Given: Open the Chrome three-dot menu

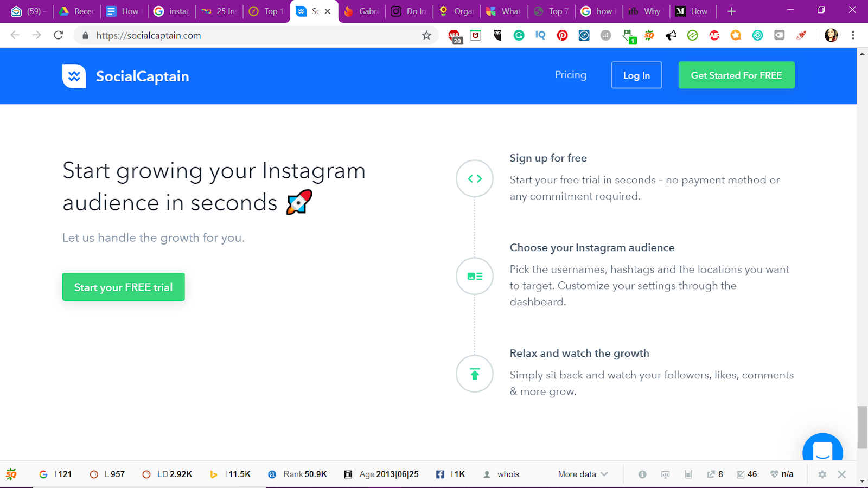Looking at the screenshot, I should click(x=853, y=35).
